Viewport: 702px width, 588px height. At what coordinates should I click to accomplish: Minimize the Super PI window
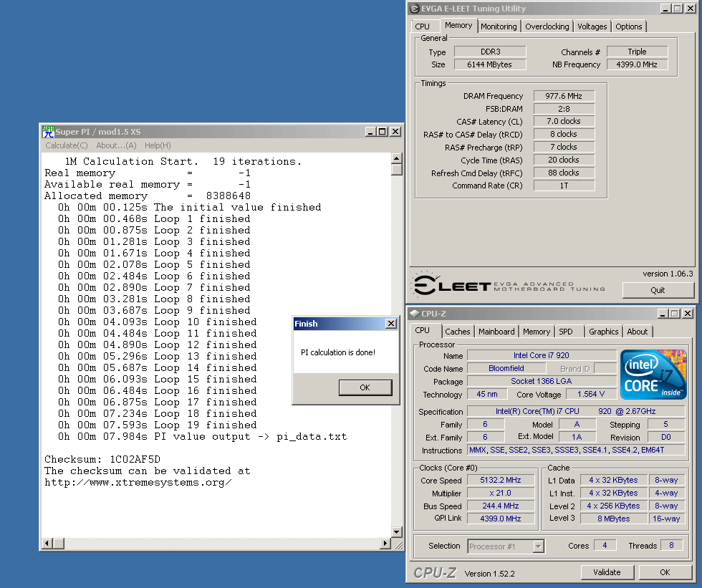(x=370, y=132)
